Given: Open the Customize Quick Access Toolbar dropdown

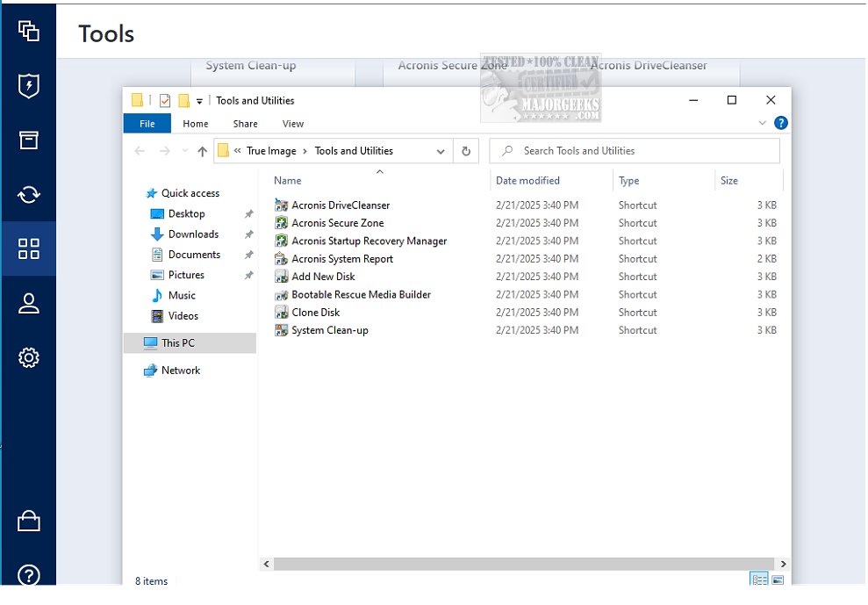Looking at the screenshot, I should 200,101.
